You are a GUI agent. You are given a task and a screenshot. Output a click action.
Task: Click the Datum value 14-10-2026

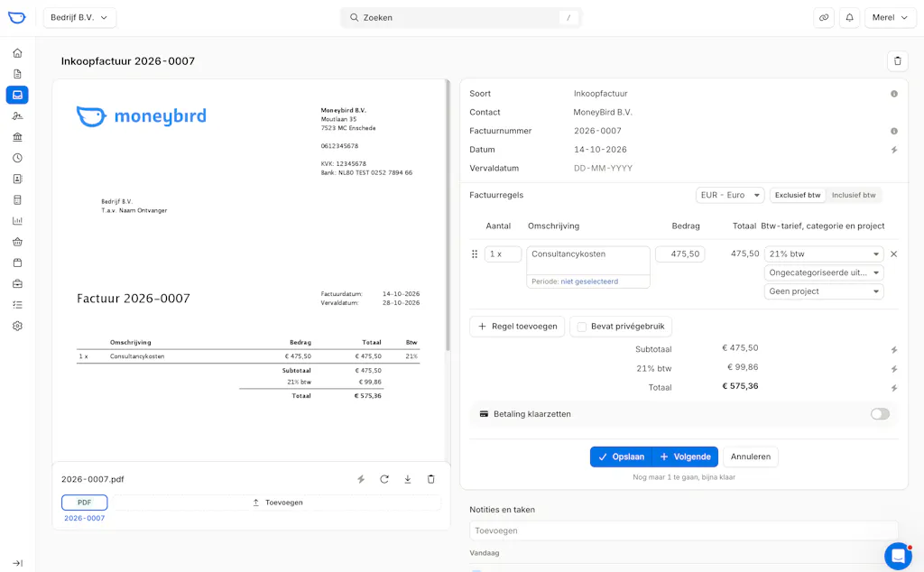[x=600, y=150]
